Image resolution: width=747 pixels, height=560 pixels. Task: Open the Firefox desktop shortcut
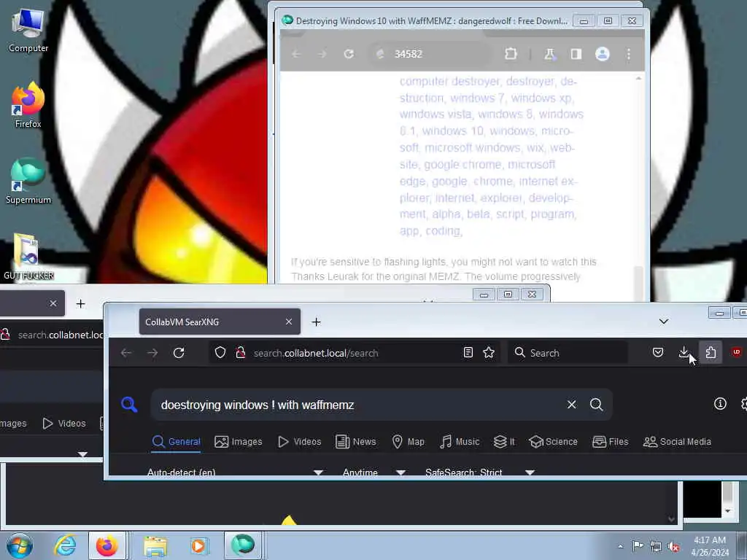pyautogui.click(x=28, y=106)
